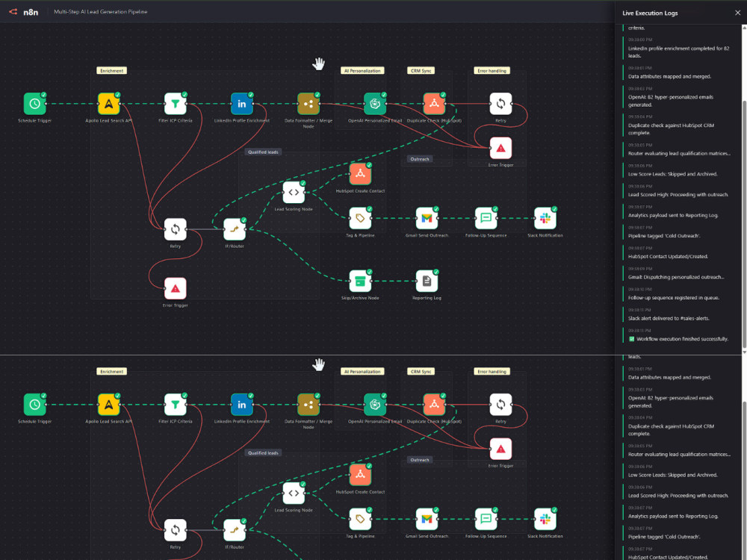Open OpenAI Personalized Email node, lower copy

tap(375, 405)
